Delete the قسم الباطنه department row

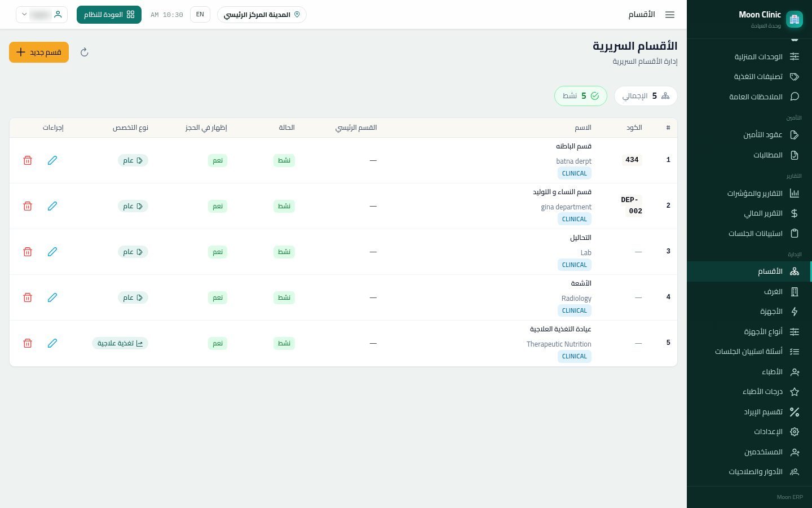pos(28,160)
